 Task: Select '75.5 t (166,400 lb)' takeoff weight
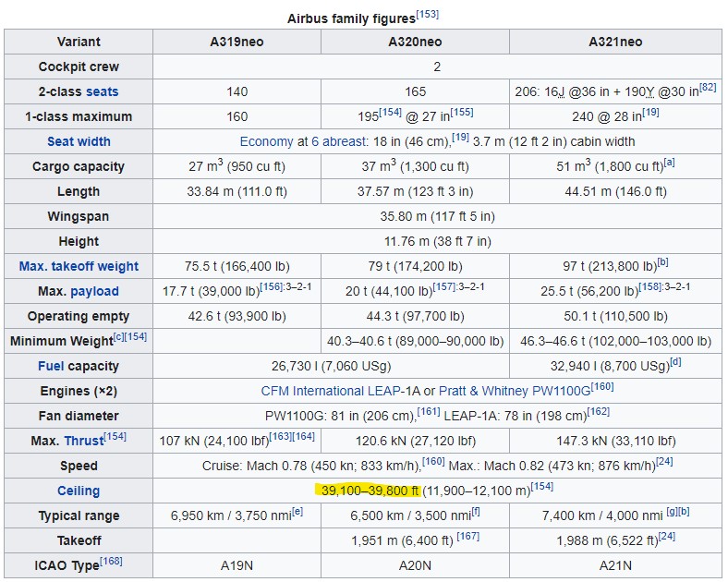coord(237,266)
